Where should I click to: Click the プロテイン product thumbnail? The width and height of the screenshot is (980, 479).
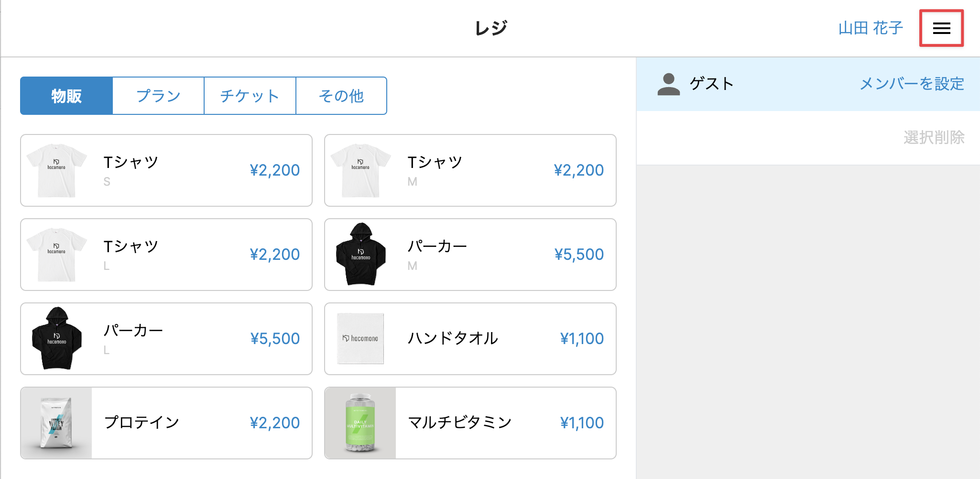tap(56, 423)
